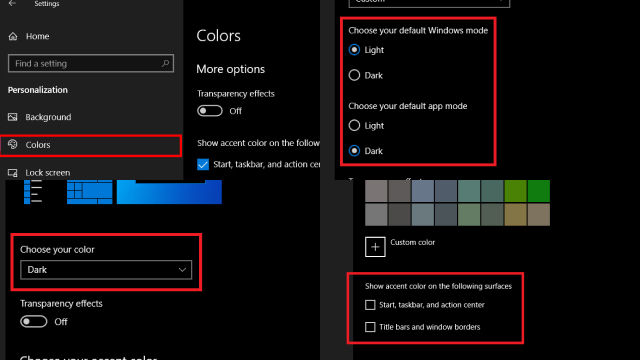
Task: Click the back arrow beside Settings title
Action: pyautogui.click(x=12, y=3)
